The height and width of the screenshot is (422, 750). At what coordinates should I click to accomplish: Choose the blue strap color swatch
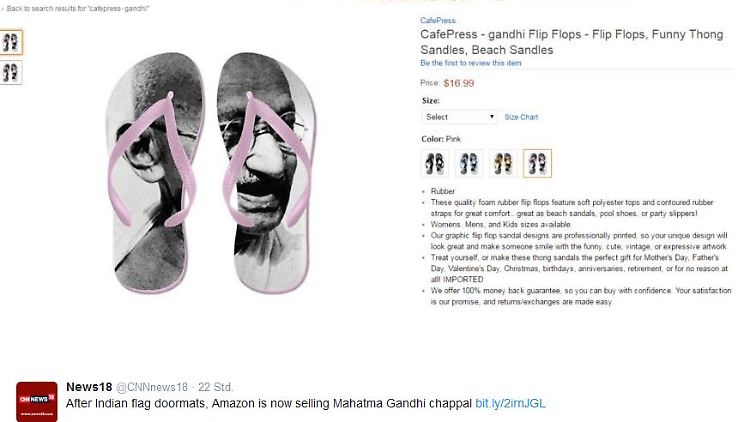[469, 163]
